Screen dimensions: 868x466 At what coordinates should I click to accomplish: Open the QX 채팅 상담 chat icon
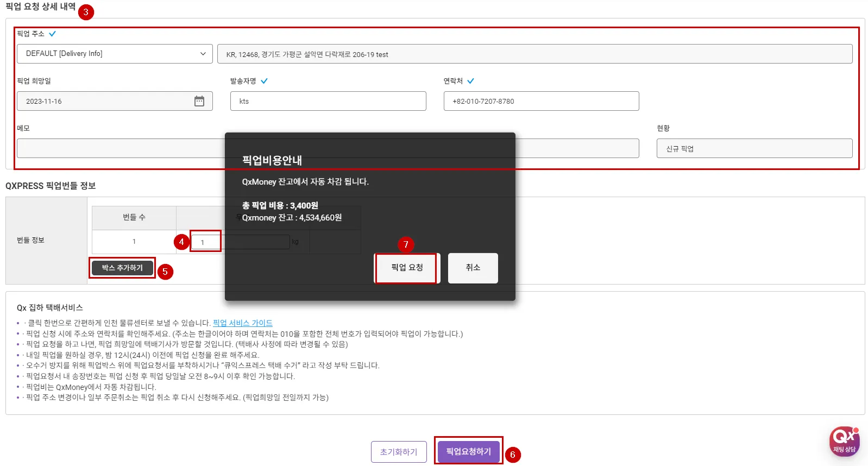845,441
